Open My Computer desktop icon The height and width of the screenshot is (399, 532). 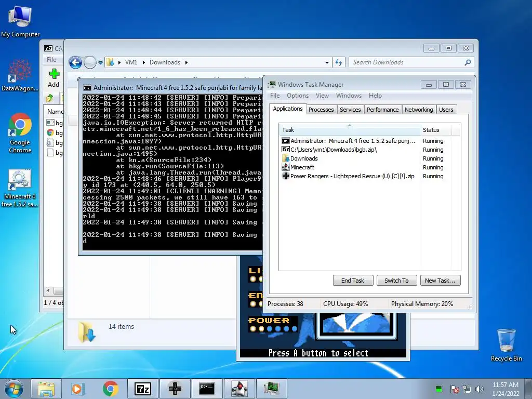[x=20, y=22]
